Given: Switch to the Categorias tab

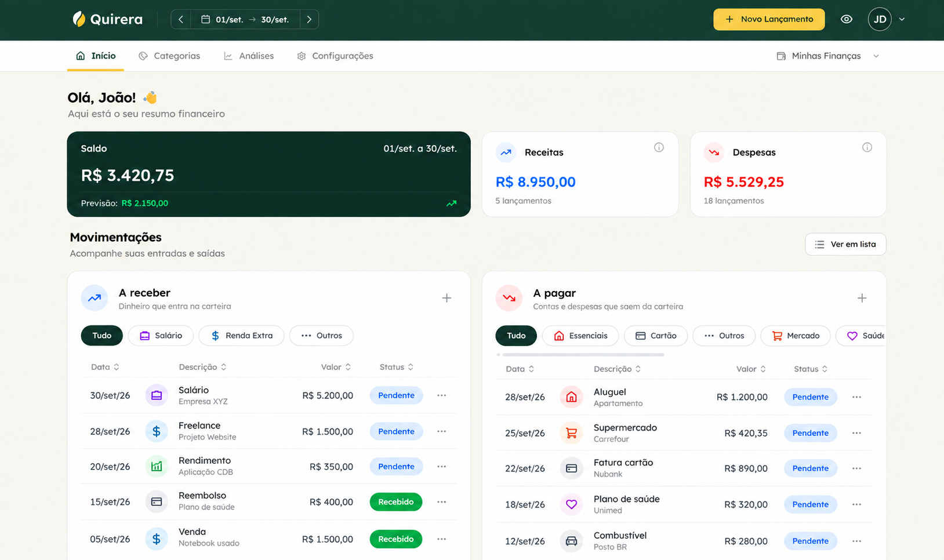Looking at the screenshot, I should pos(169,56).
